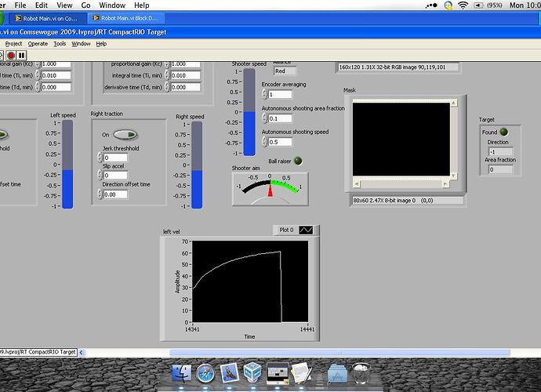Image resolution: width=541 pixels, height=392 pixels.
Task: Open the macOS Go menu
Action: click(x=85, y=5)
